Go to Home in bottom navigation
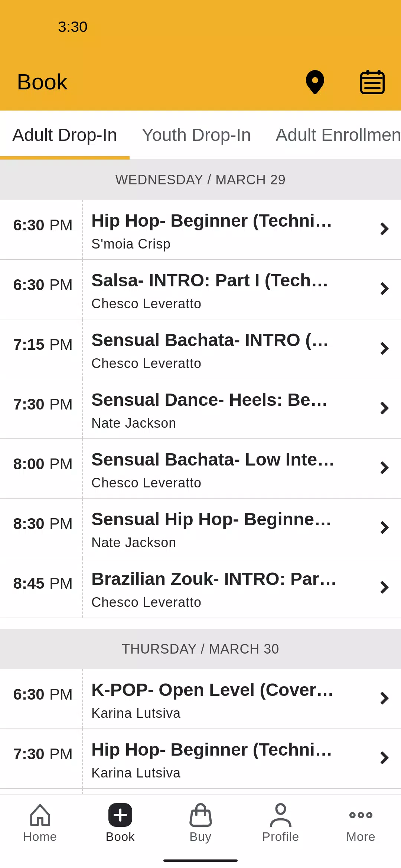 click(x=40, y=823)
